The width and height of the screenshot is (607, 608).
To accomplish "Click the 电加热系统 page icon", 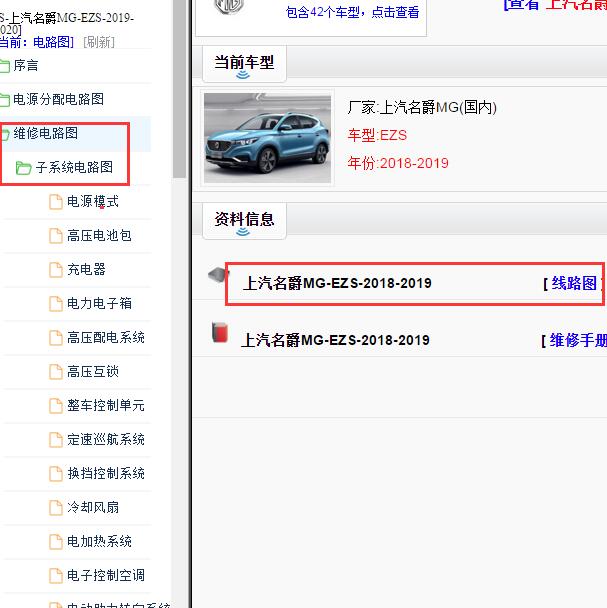I will tap(55, 542).
